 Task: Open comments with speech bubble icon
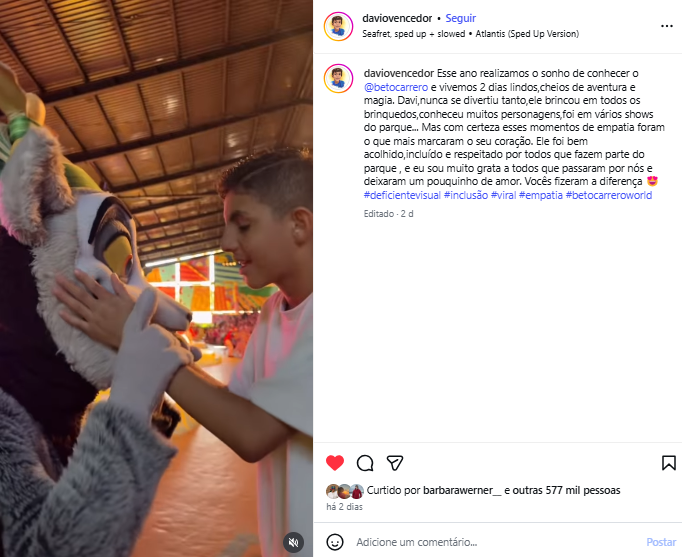point(364,463)
